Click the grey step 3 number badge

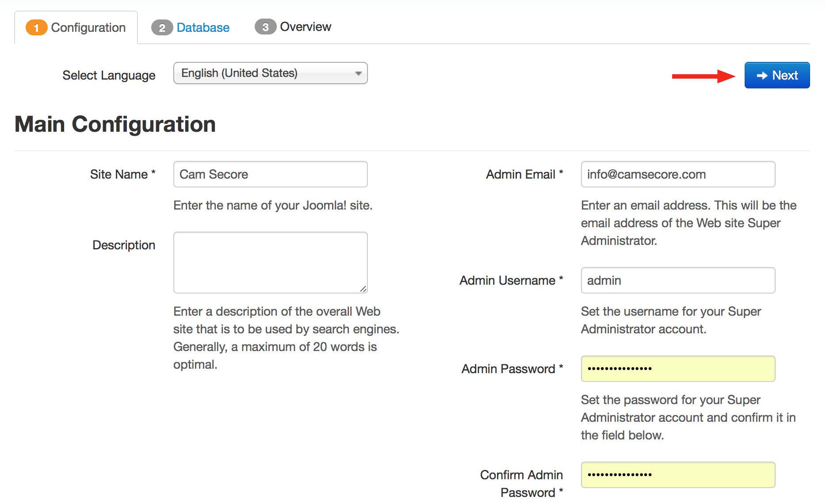265,27
